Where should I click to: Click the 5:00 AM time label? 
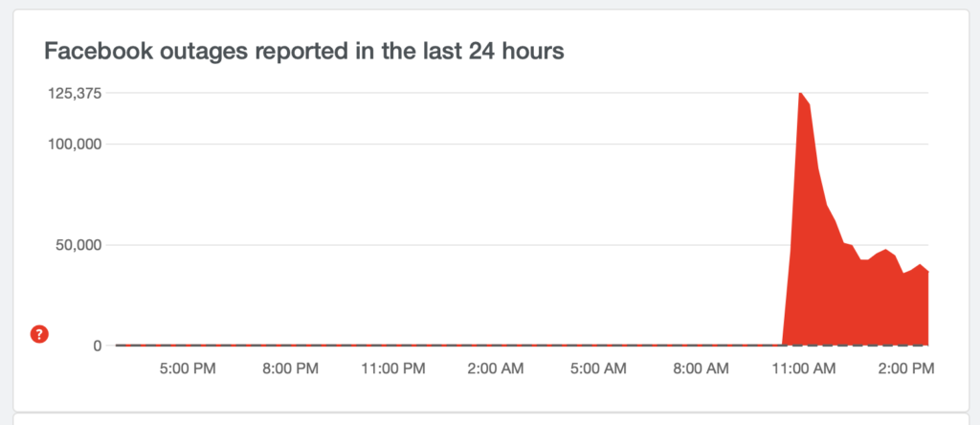tap(597, 367)
